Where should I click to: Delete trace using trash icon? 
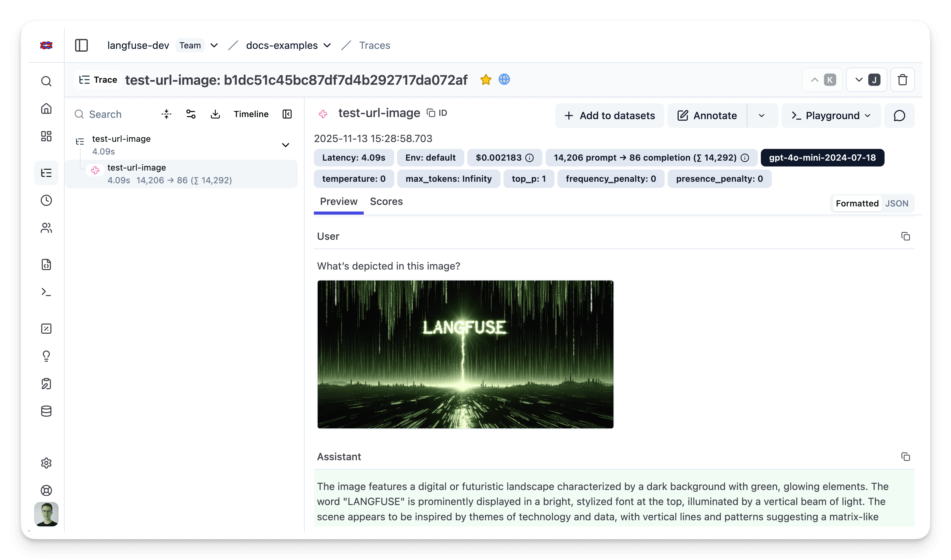(902, 80)
